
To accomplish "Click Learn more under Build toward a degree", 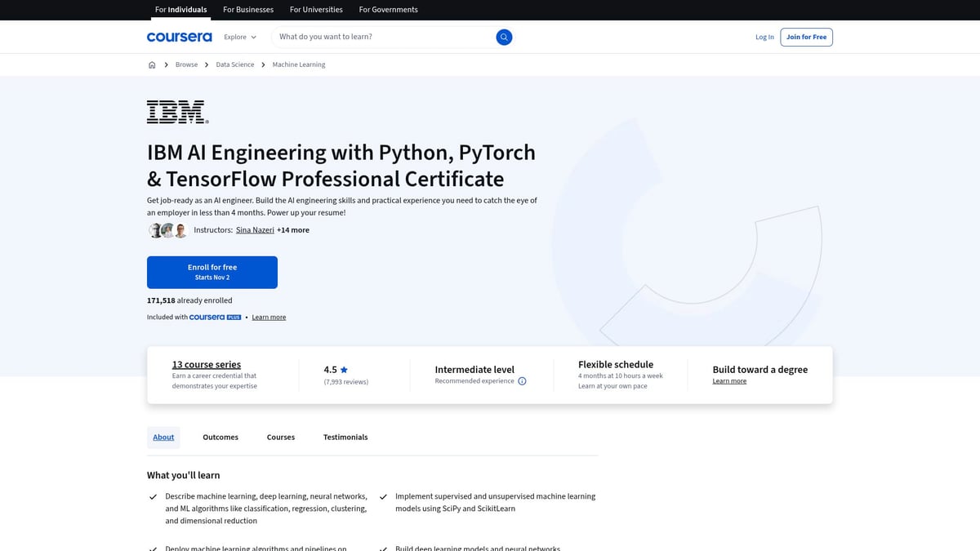I will pos(729,381).
